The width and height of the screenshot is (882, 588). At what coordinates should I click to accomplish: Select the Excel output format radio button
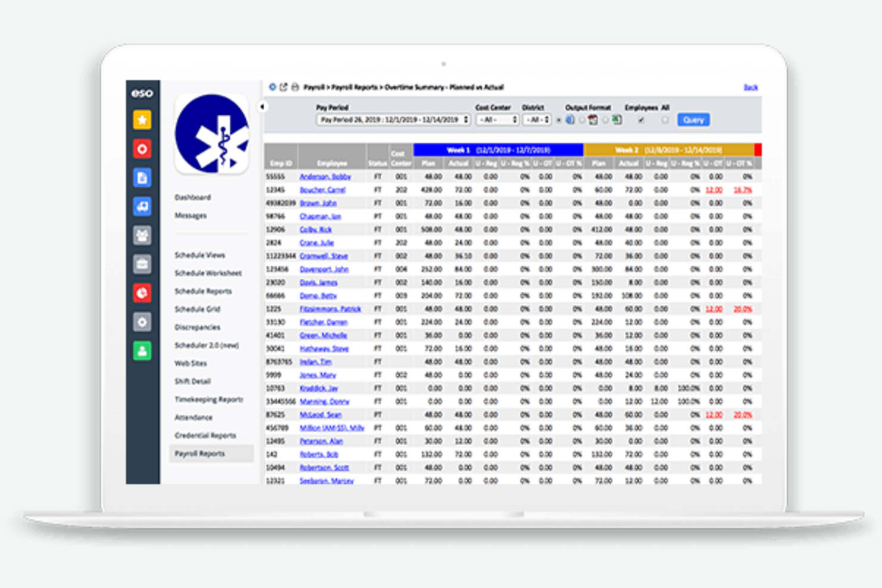(x=605, y=120)
